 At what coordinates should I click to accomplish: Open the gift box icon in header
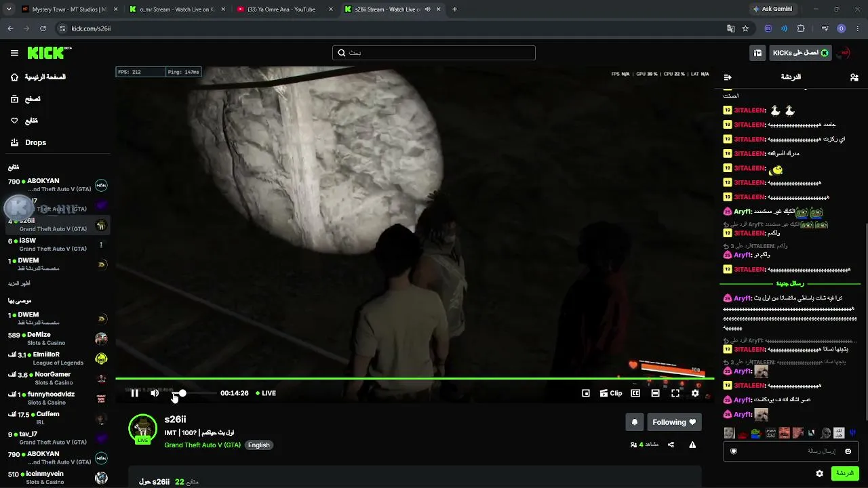[757, 53]
